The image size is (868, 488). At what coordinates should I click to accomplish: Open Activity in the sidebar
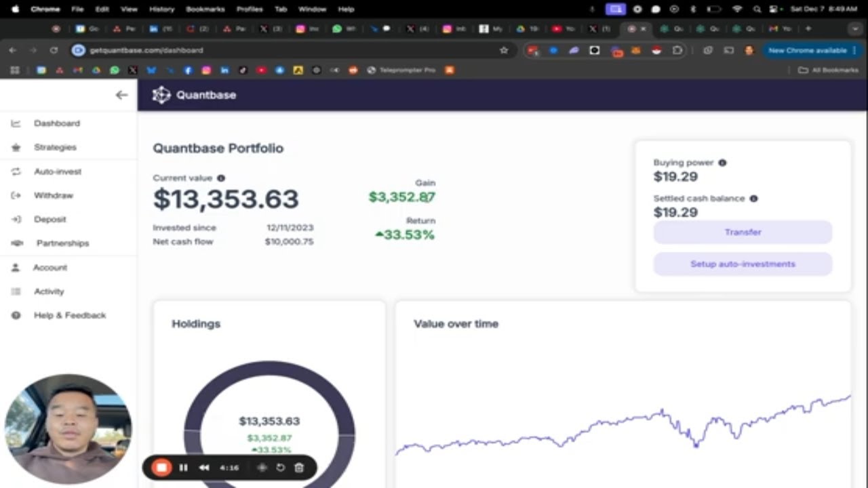49,291
